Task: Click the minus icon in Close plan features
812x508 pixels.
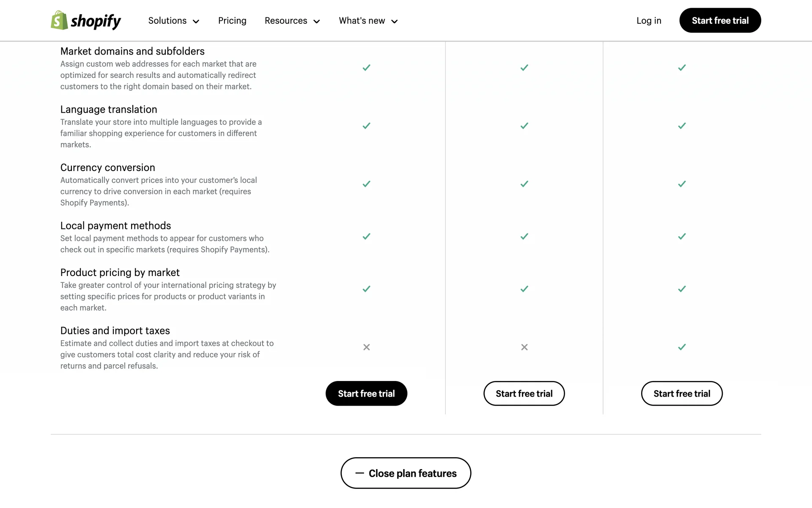Action: point(359,473)
